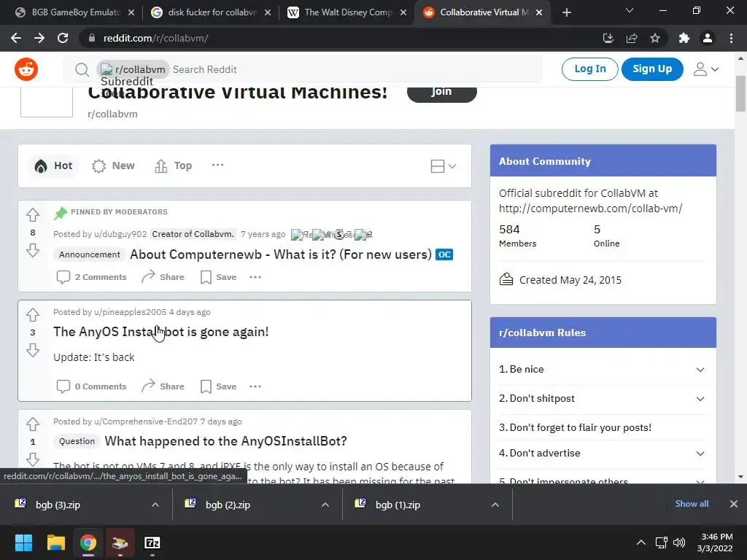Screen dimensions: 747x560
Task: Sort posts by Top
Action: pyautogui.click(x=174, y=166)
